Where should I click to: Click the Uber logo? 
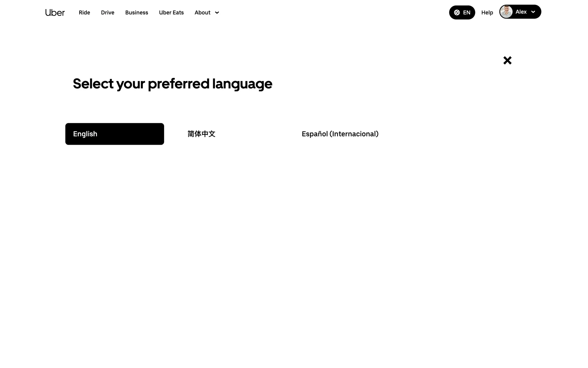click(55, 13)
